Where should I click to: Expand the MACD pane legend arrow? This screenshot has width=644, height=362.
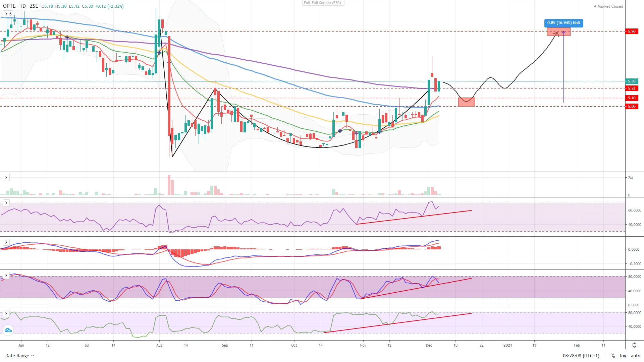click(x=6, y=242)
